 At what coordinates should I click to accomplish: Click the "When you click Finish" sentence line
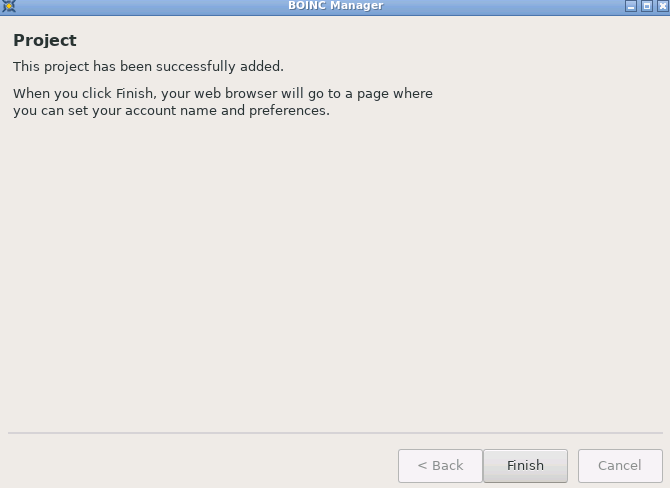[223, 94]
